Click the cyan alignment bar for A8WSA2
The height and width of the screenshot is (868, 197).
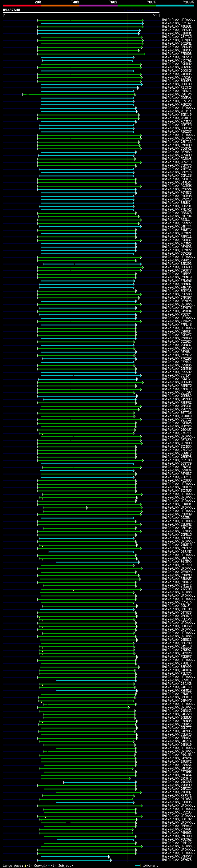point(96,839)
